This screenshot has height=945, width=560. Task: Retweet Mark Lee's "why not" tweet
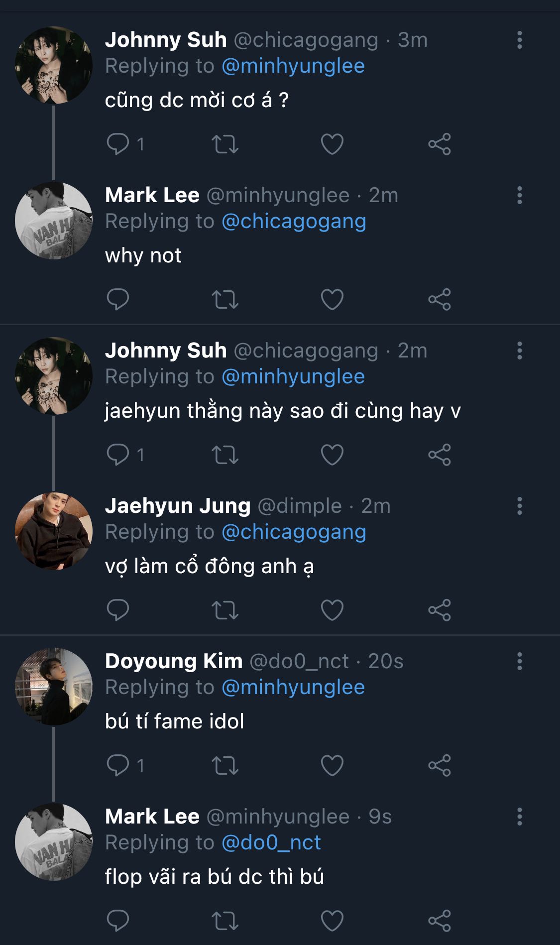pos(225,300)
